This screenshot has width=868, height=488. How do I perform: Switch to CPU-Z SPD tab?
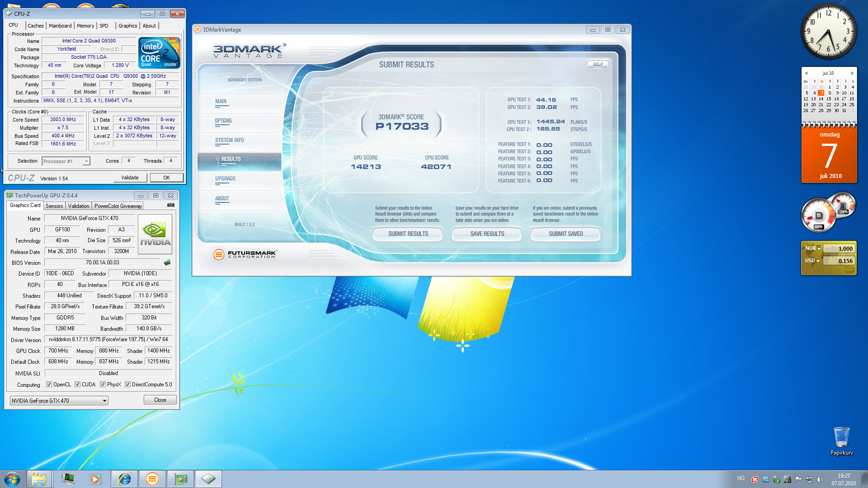104,26
